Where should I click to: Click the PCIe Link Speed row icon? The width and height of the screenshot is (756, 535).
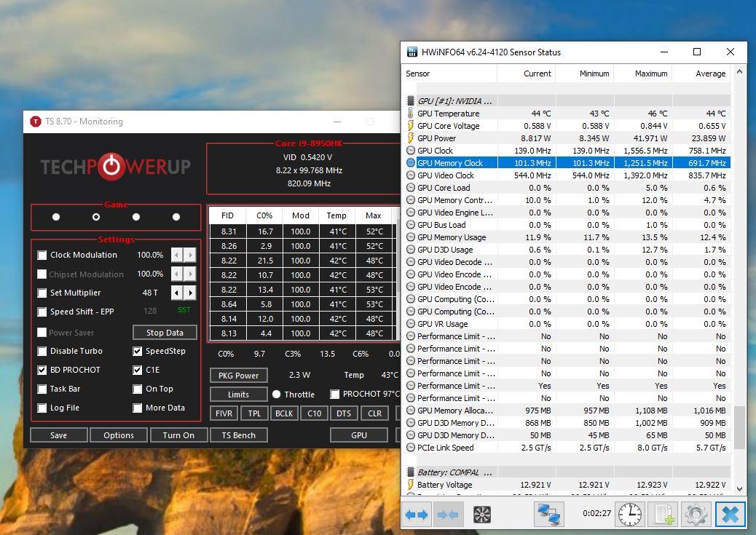[x=410, y=447]
